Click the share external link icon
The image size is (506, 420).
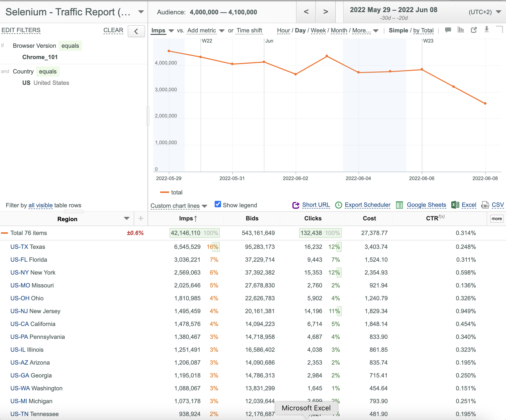(x=474, y=30)
